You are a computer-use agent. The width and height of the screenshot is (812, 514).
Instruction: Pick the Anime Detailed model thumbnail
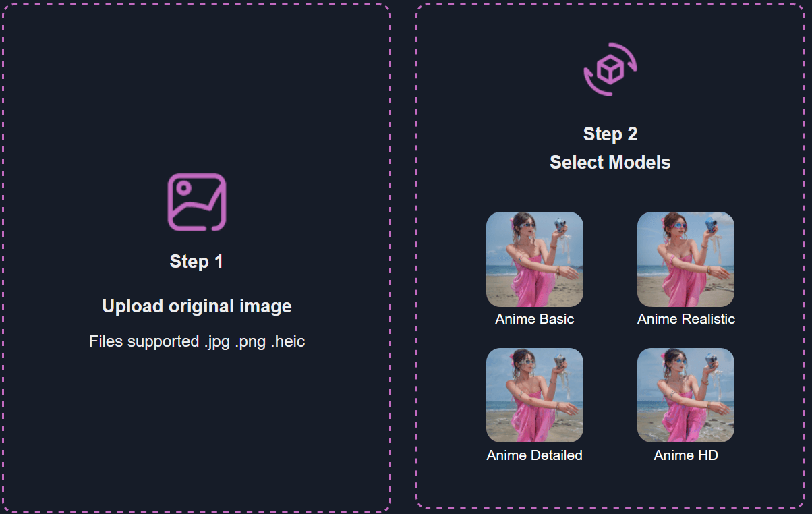pos(534,395)
